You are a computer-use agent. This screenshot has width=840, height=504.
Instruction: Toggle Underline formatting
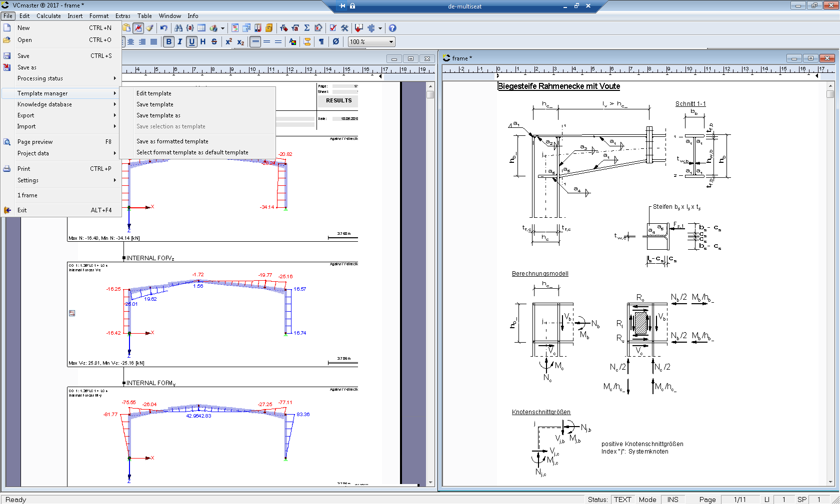[191, 41]
